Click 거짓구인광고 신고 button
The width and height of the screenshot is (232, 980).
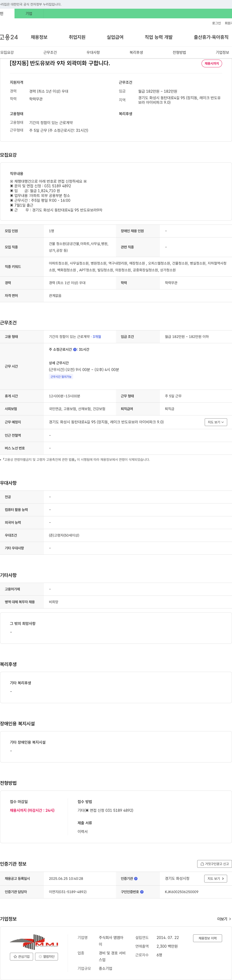point(214,864)
